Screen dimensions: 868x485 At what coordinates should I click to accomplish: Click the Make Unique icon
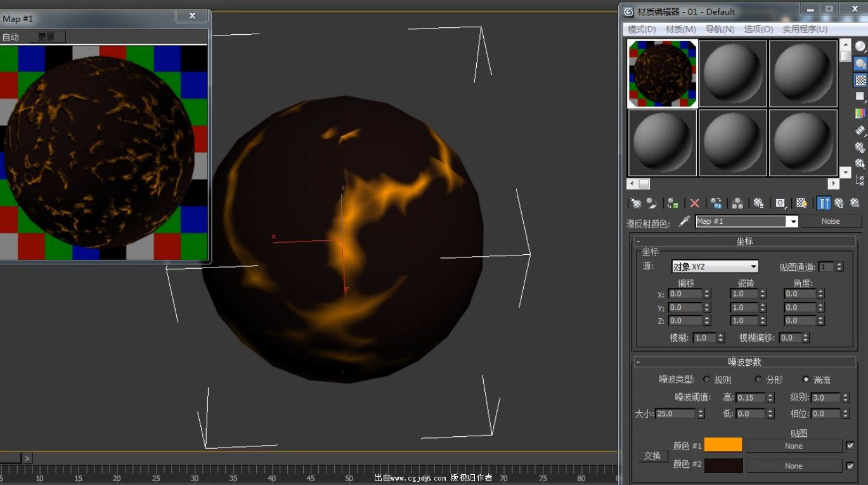point(716,204)
